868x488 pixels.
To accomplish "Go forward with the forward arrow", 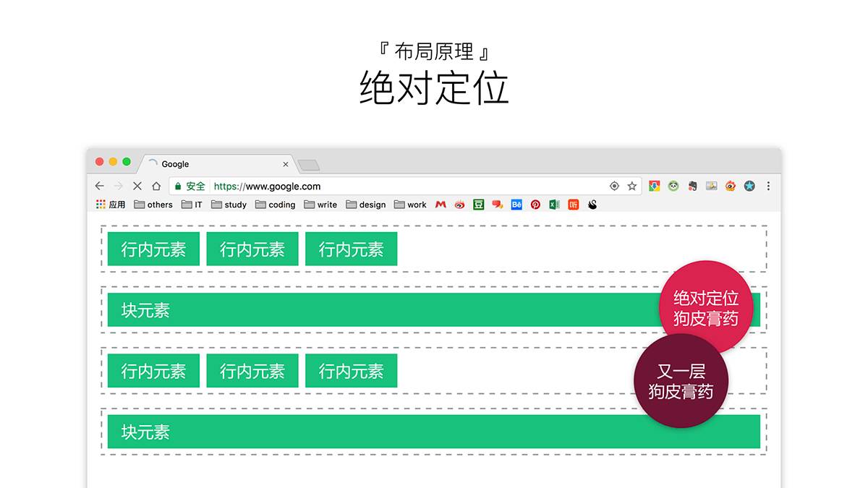I will tap(119, 186).
